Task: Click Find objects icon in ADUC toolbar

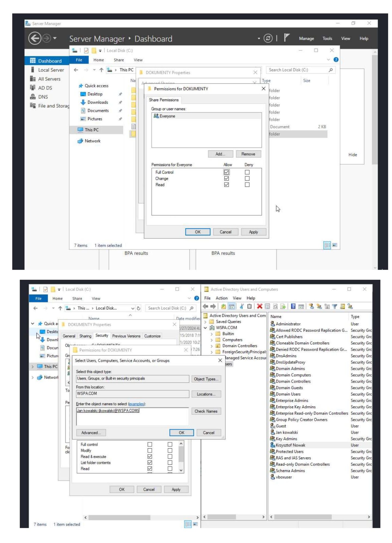Action: coord(342,306)
